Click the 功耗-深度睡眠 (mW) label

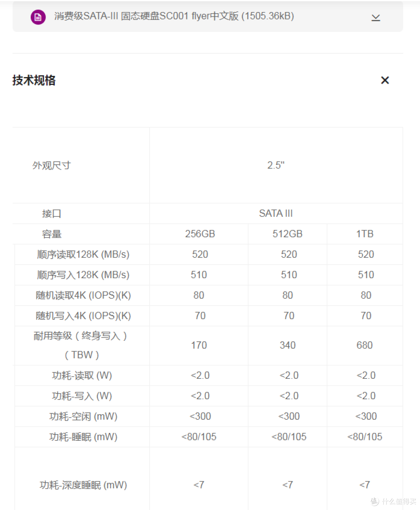point(83,485)
